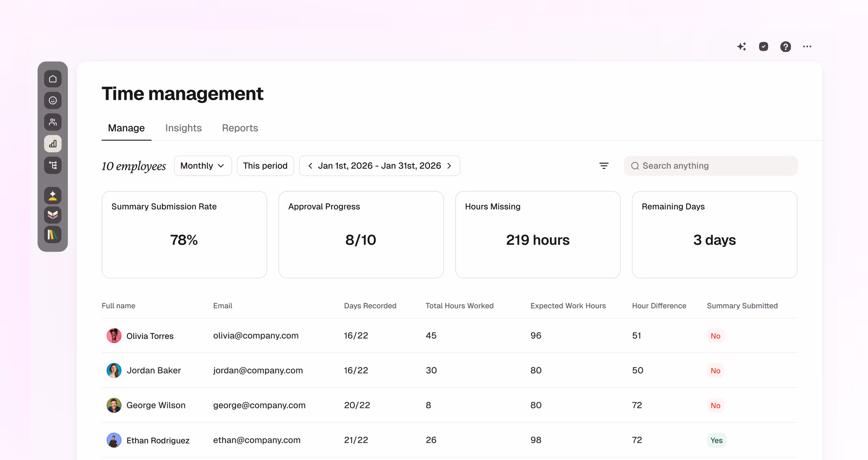Viewport: 868px width, 460px height.
Task: Click the smiley face sidebar icon
Action: click(53, 101)
